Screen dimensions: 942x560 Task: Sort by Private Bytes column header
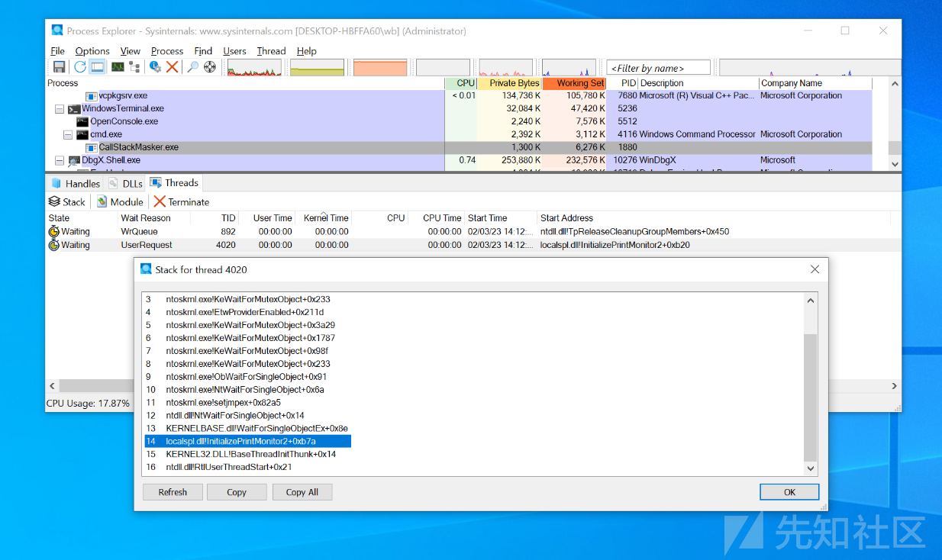click(510, 83)
